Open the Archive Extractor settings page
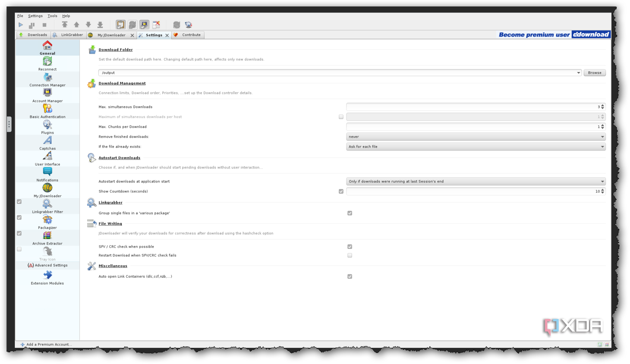Viewport: 630px width, 364px height. click(47, 238)
